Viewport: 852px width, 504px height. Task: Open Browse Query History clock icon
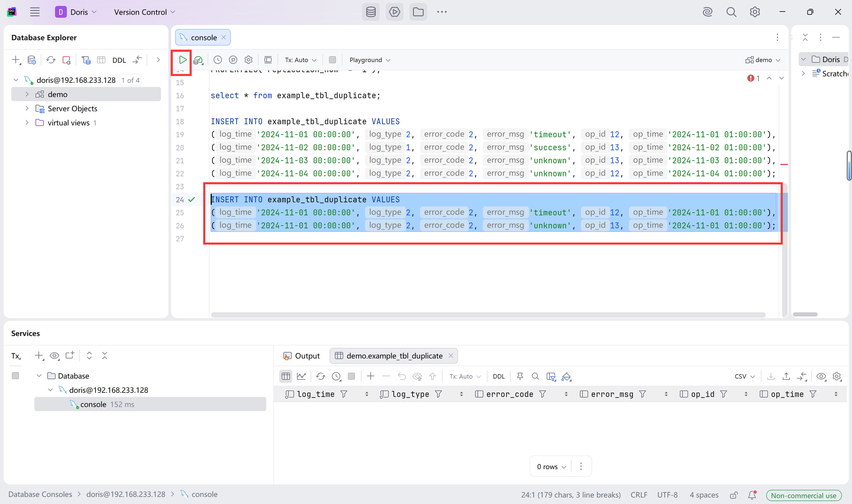[x=218, y=60]
